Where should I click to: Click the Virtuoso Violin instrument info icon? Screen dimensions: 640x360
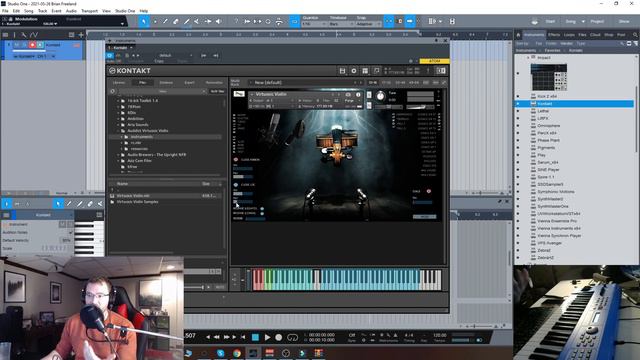[358, 94]
